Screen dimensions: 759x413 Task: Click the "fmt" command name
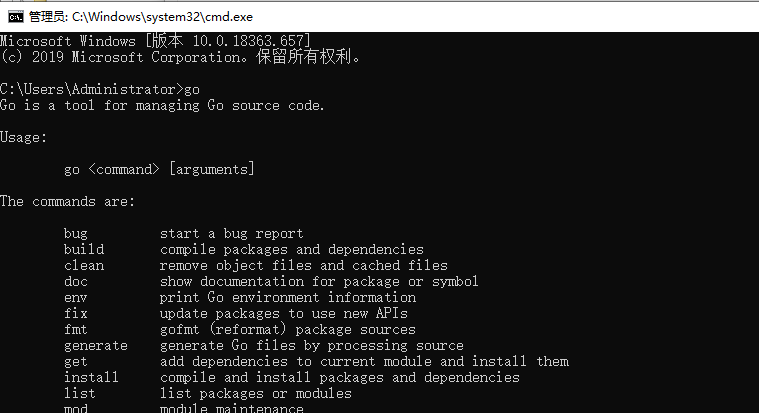pyautogui.click(x=76, y=329)
